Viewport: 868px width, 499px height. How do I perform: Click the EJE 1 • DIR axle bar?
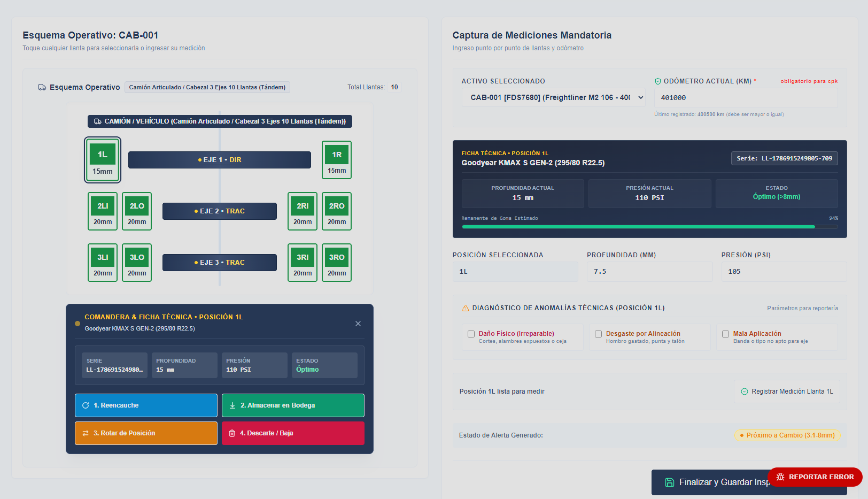pos(220,160)
